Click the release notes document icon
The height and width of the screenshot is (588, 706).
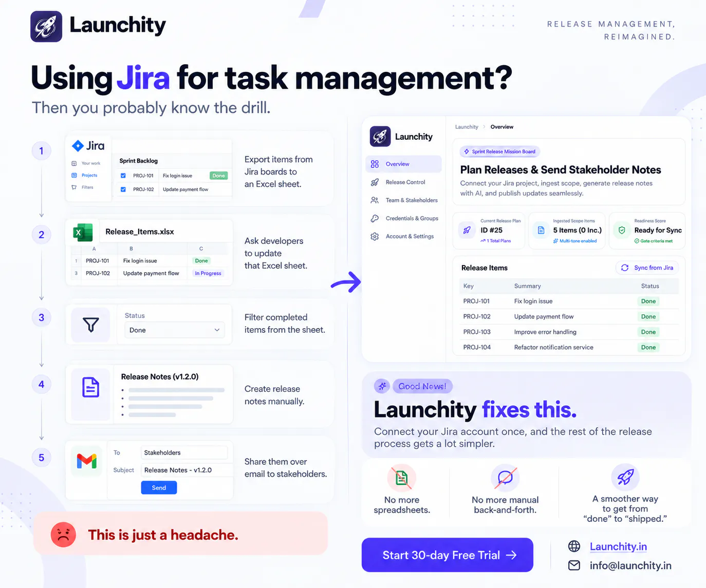point(90,387)
